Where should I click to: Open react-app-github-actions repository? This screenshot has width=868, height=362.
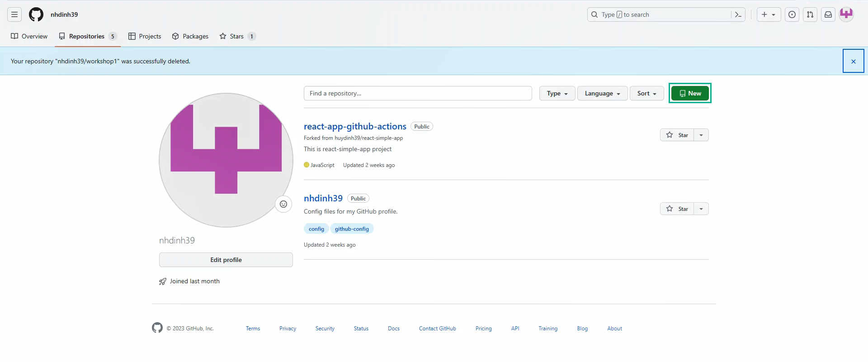point(355,126)
